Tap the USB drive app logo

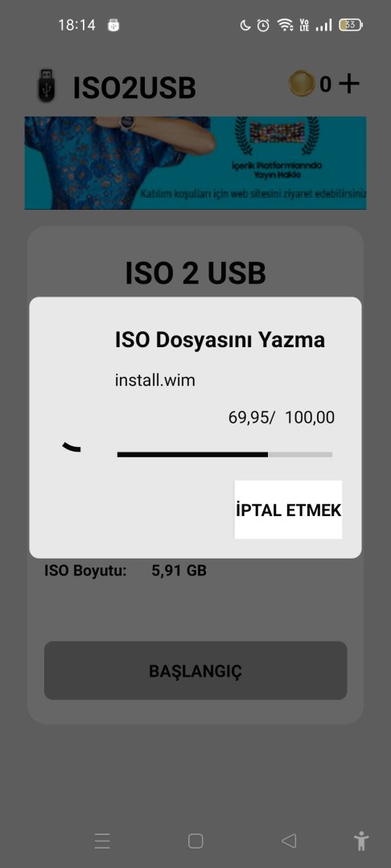pyautogui.click(x=47, y=85)
